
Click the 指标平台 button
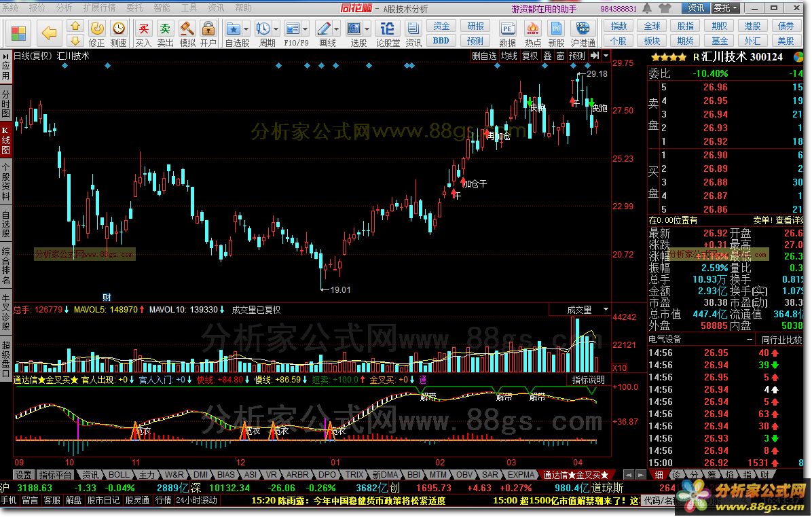(56, 474)
